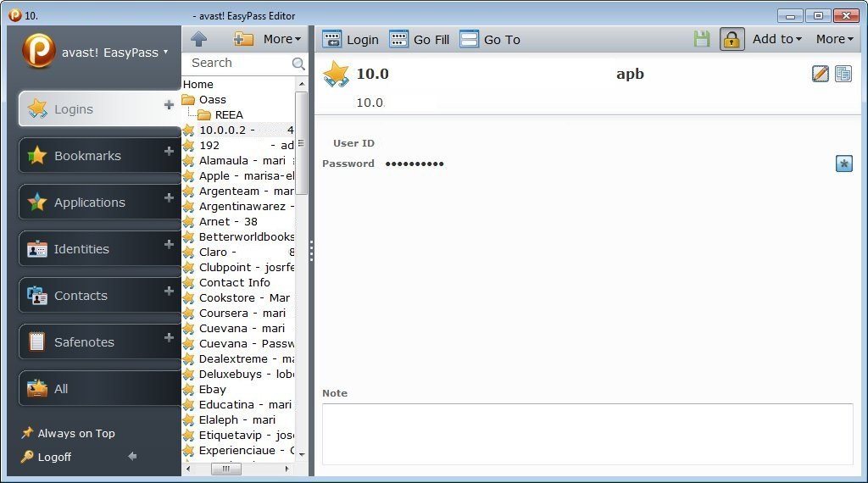Select the Cookstore login entry
Viewport: 868px width, 483px height.
point(238,297)
